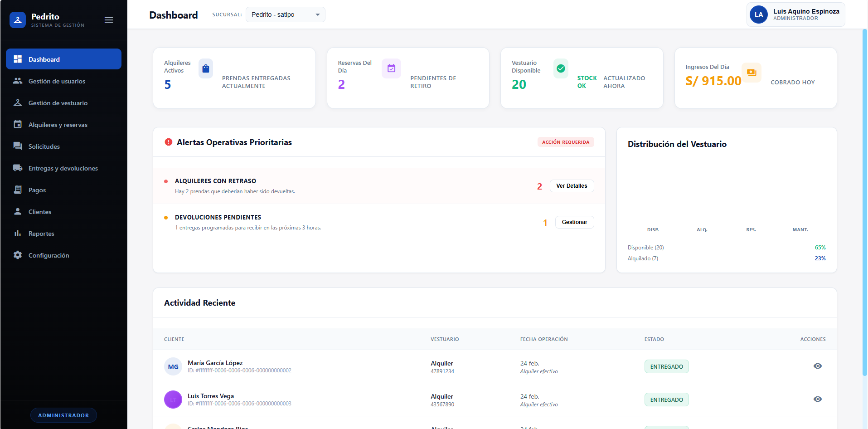Select Gestión de vestuario in the sidebar

tap(58, 103)
